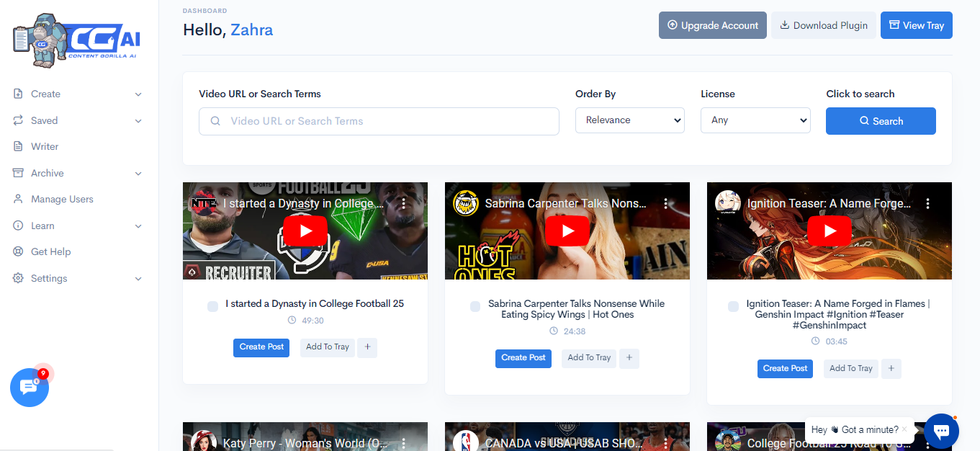The height and width of the screenshot is (451, 980).
Task: Click the 24:38 duration text
Action: click(575, 331)
